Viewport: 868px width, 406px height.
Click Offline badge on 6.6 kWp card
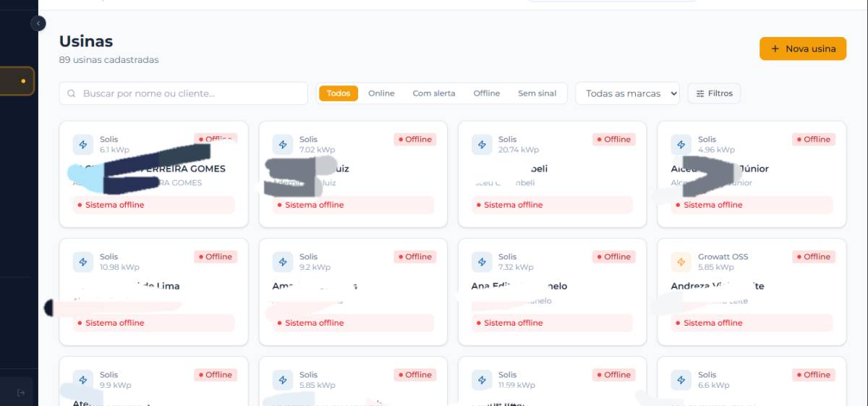(x=814, y=375)
